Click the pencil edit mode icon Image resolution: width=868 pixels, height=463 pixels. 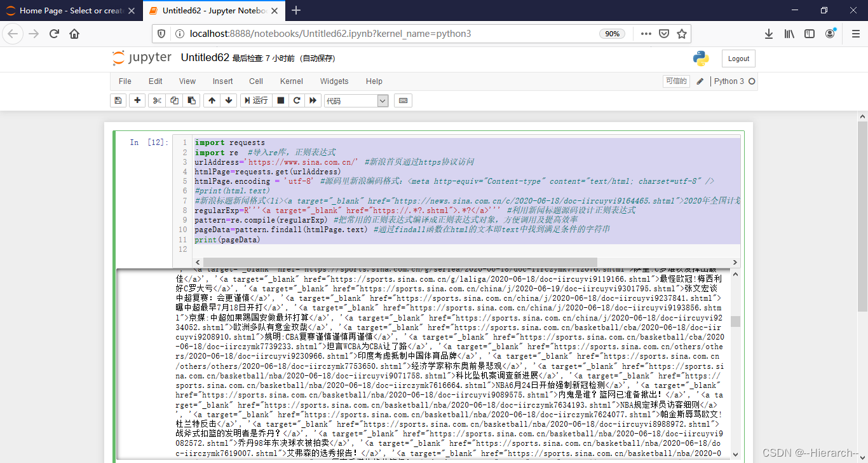(x=700, y=81)
